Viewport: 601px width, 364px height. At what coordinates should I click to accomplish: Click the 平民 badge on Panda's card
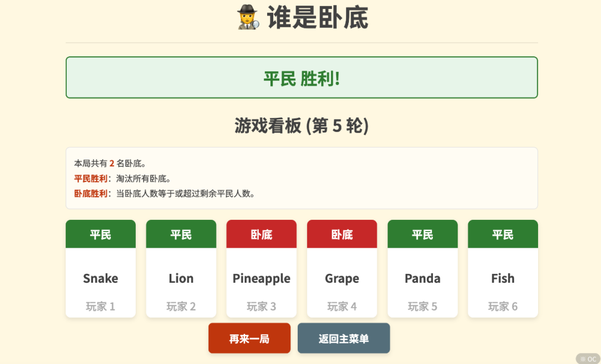coord(422,234)
